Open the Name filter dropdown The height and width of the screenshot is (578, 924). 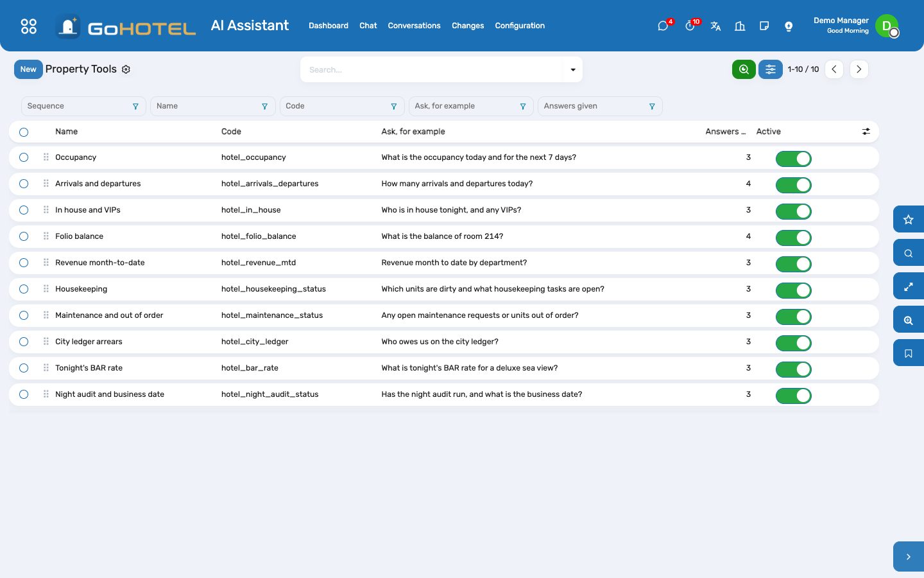click(213, 106)
